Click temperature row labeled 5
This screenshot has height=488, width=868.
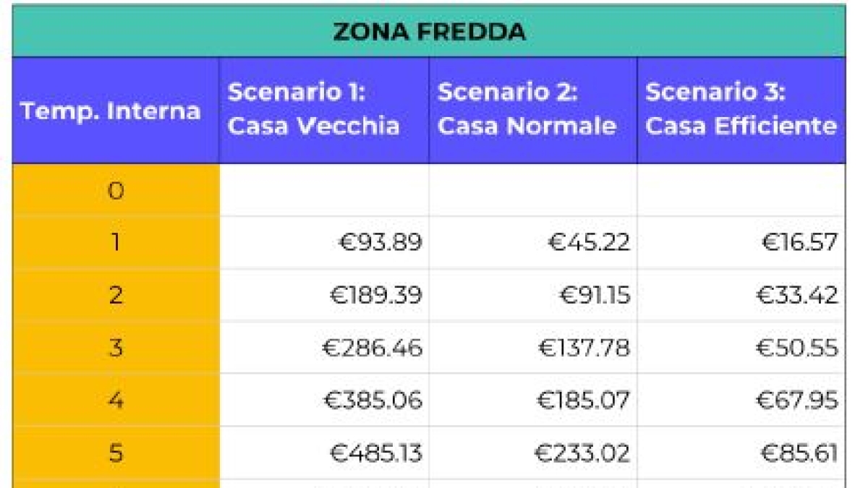point(116,453)
